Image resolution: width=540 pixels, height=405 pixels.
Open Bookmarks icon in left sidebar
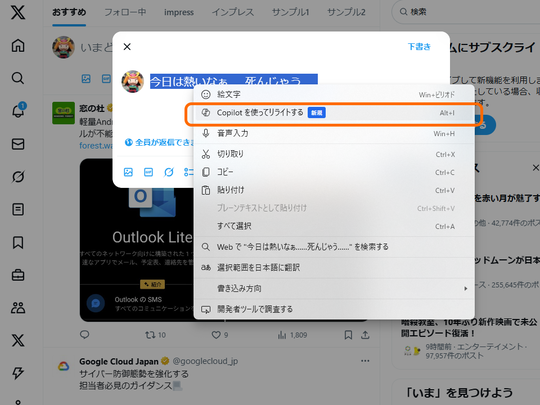pyautogui.click(x=18, y=242)
